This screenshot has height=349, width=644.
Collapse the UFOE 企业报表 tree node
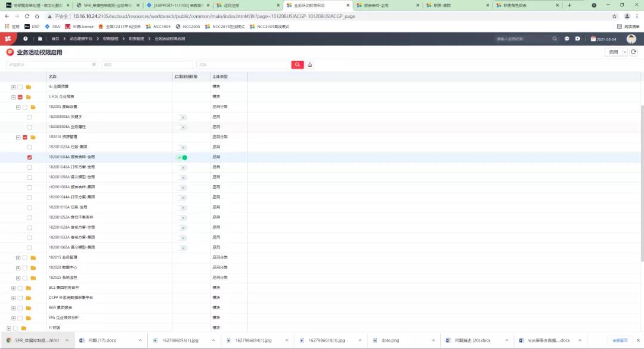click(x=14, y=97)
